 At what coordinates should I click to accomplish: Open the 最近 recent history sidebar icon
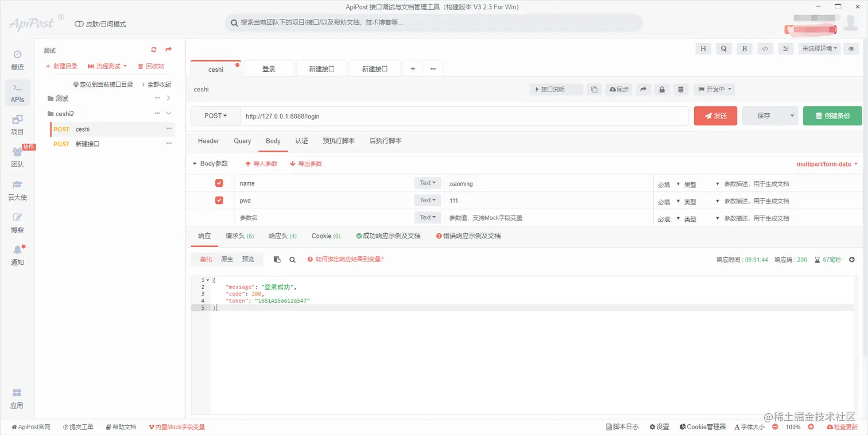[x=17, y=60]
